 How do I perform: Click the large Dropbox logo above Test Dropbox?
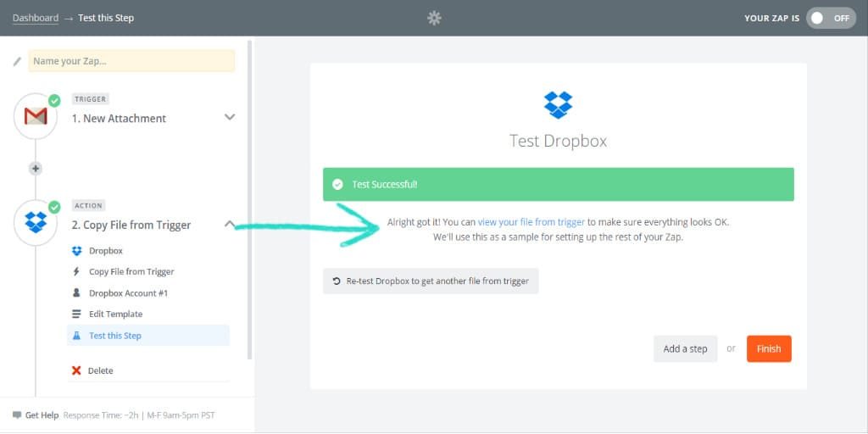pyautogui.click(x=558, y=105)
